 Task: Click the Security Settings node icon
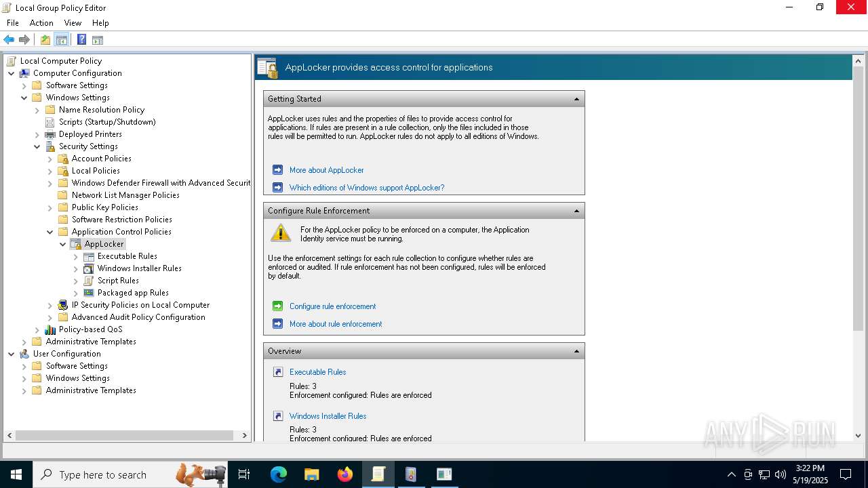point(50,146)
